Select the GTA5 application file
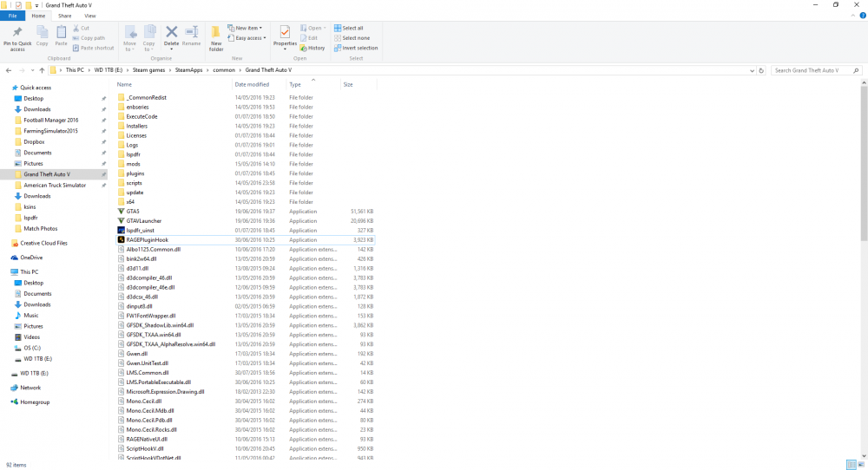This screenshot has height=470, width=868. 133,212
